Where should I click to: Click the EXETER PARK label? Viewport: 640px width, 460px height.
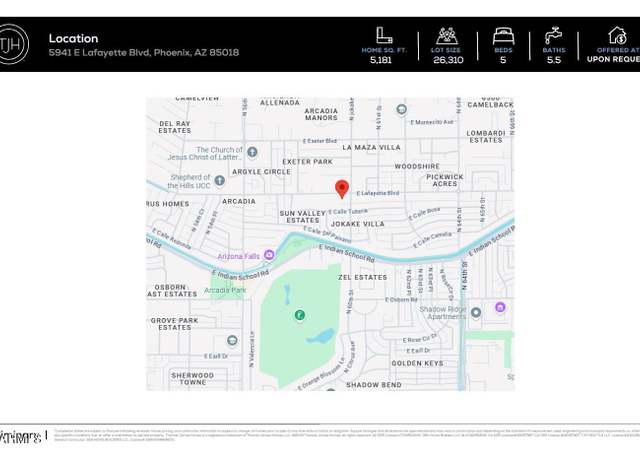(x=308, y=162)
